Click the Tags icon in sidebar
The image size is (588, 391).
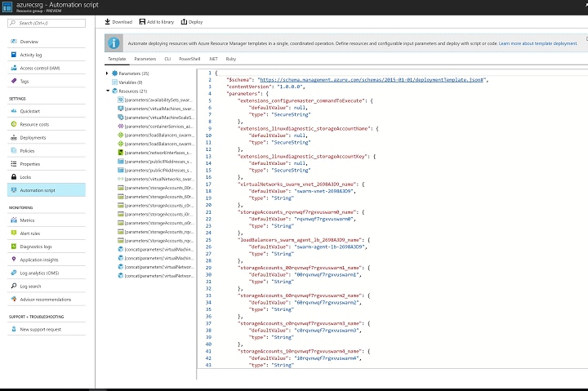click(x=14, y=81)
